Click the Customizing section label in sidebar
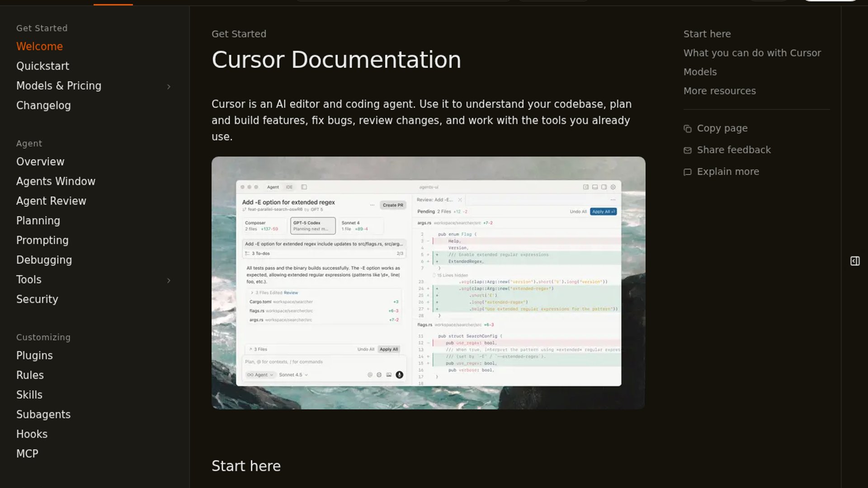Viewport: 868px width, 488px height. click(x=43, y=337)
